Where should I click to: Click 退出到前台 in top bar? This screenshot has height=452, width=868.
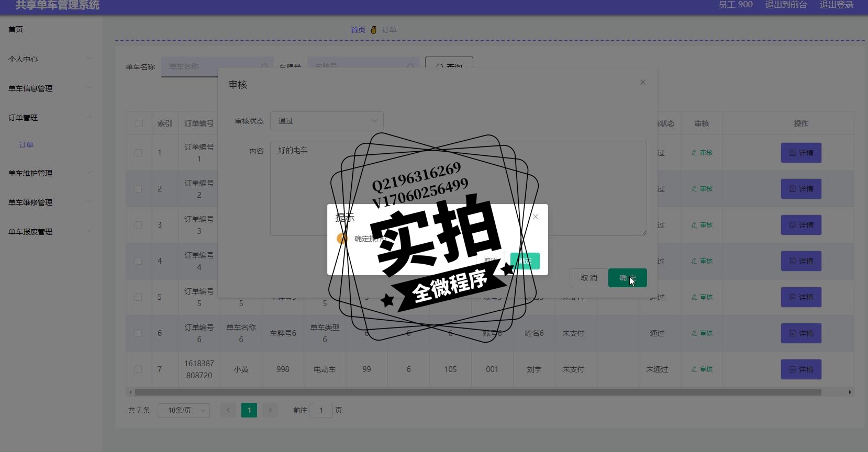[x=786, y=5]
